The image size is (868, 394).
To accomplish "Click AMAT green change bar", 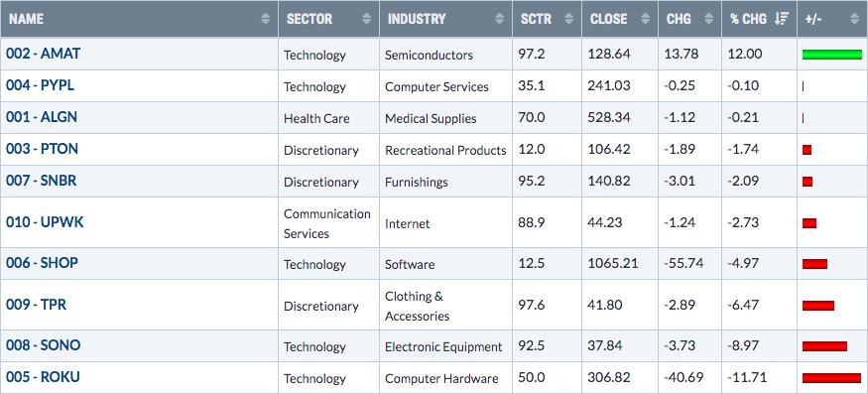I will click(x=832, y=55).
